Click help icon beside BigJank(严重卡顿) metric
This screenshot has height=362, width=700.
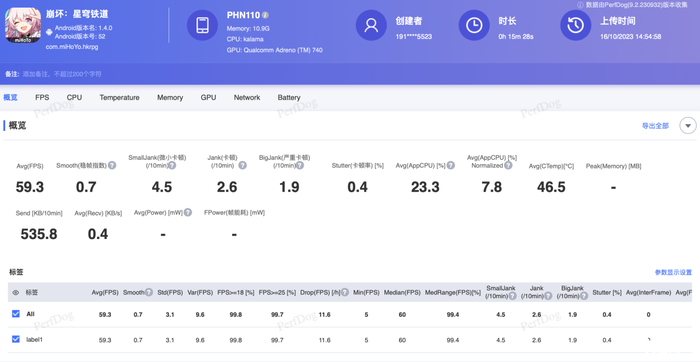[x=300, y=166]
